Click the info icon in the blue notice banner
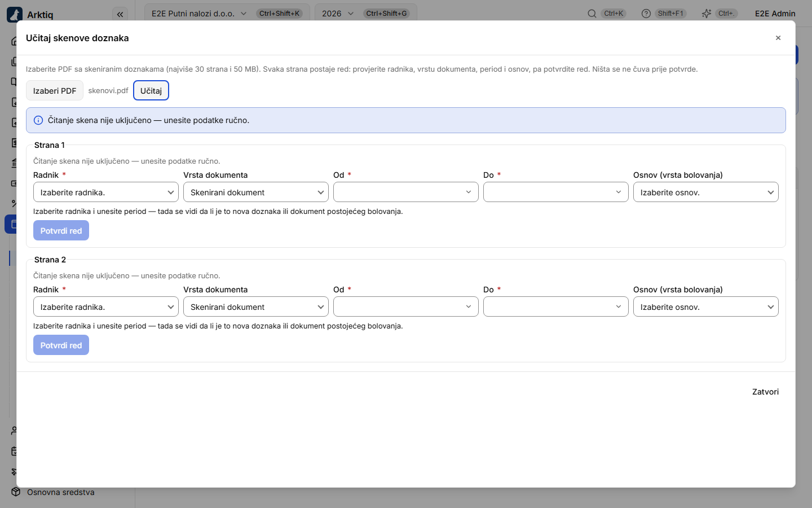This screenshot has height=508, width=812. 38,120
